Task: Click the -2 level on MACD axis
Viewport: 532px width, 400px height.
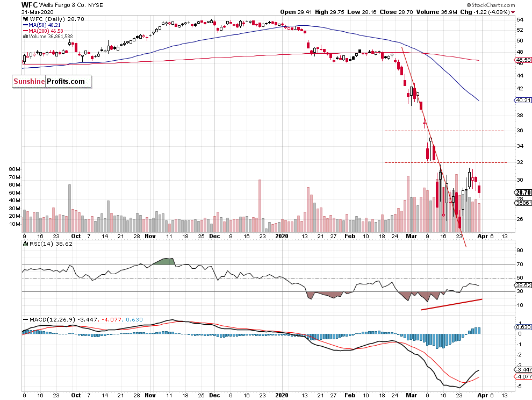Action: [x=519, y=355]
